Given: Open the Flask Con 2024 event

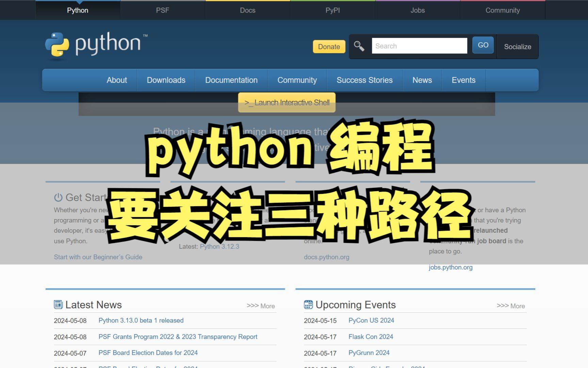Looking at the screenshot, I should 371,337.
